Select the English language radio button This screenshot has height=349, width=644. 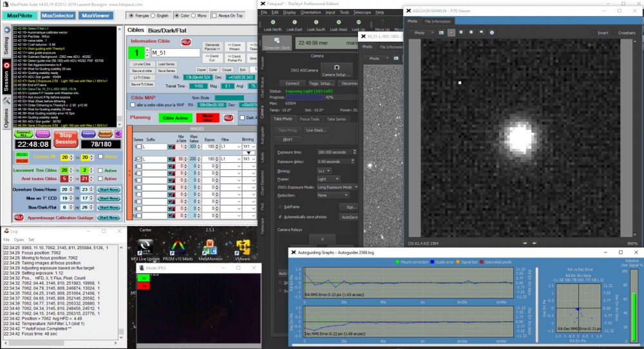point(153,15)
